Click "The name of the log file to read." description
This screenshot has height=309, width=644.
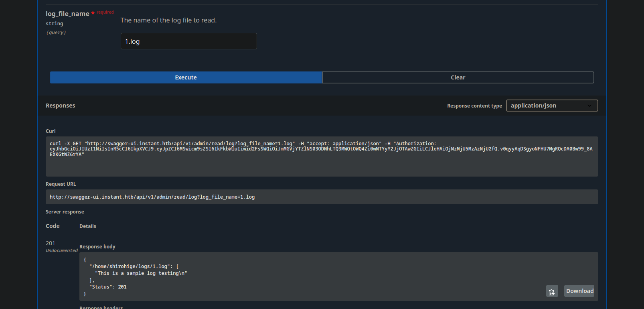pyautogui.click(x=168, y=20)
